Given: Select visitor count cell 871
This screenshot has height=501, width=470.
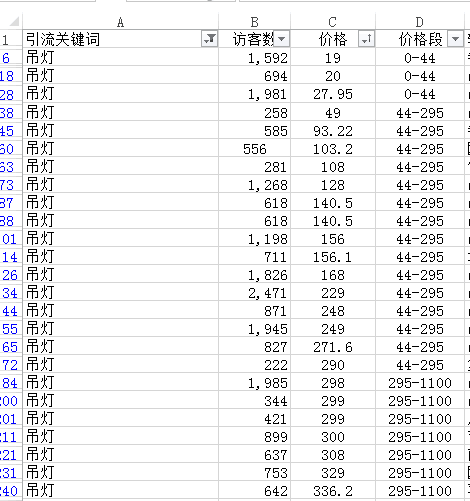Looking at the screenshot, I should pyautogui.click(x=254, y=310).
